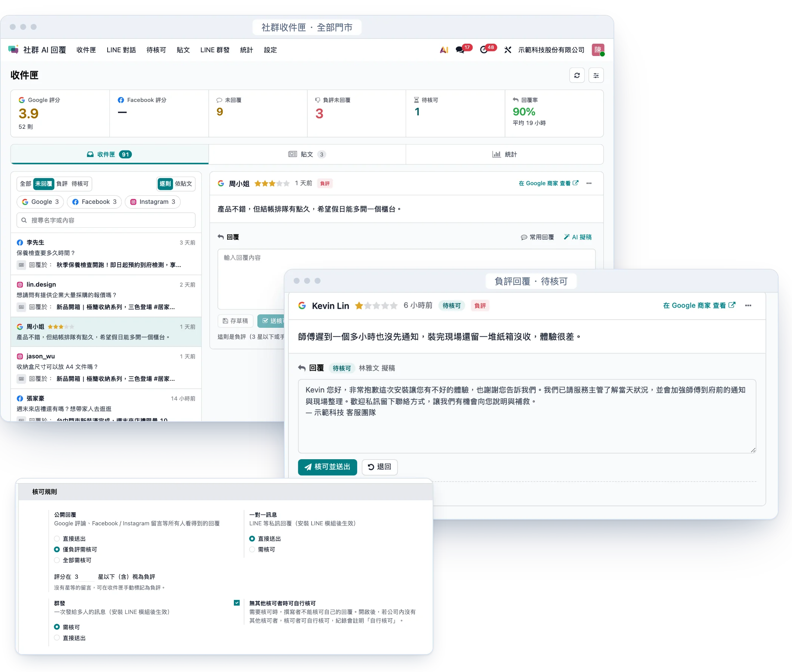Toggle 無其他核可者時可自行核可 checkbox

click(237, 603)
